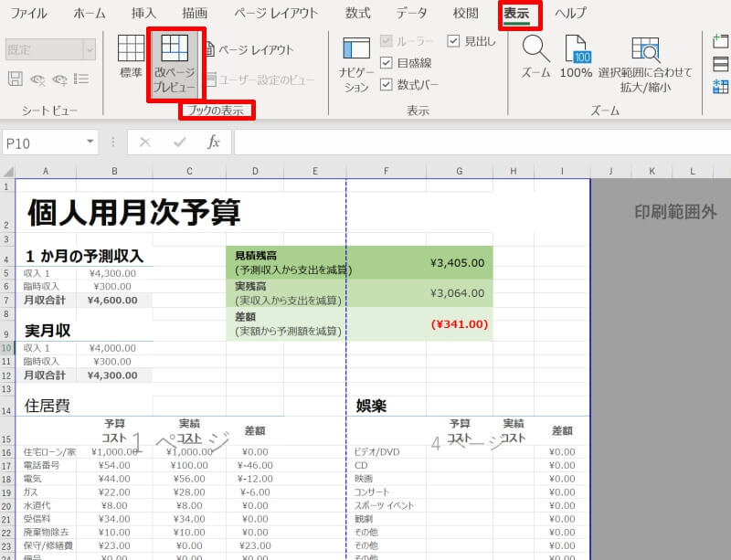Click column header F

(387, 172)
